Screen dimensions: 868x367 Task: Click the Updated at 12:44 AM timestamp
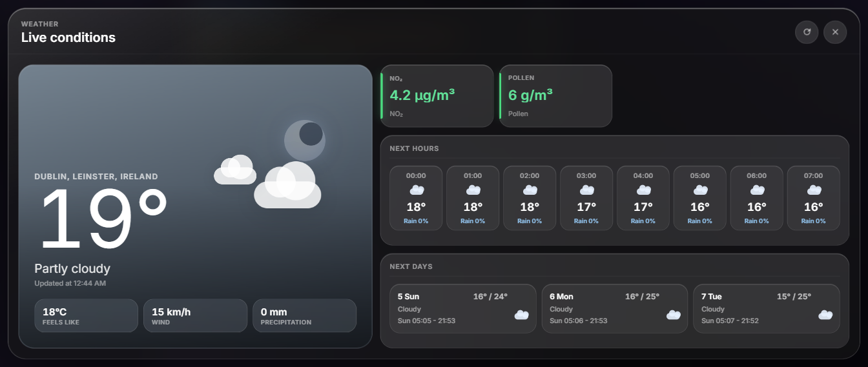pyautogui.click(x=70, y=283)
